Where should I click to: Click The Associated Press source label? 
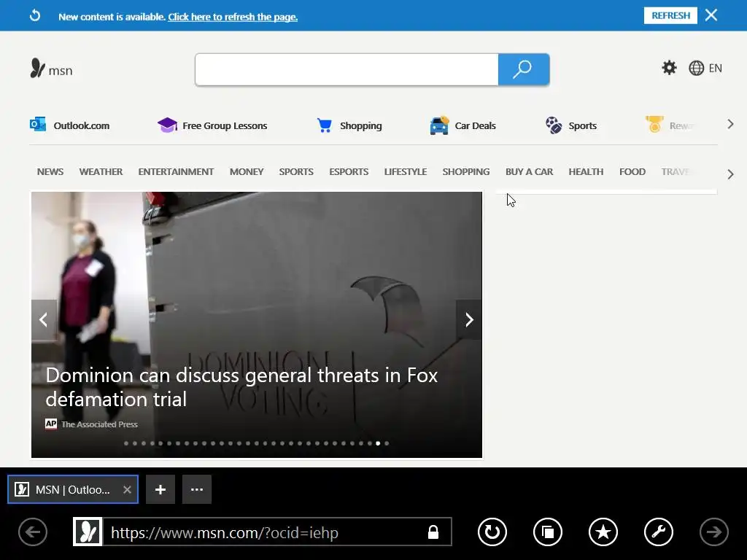click(99, 424)
